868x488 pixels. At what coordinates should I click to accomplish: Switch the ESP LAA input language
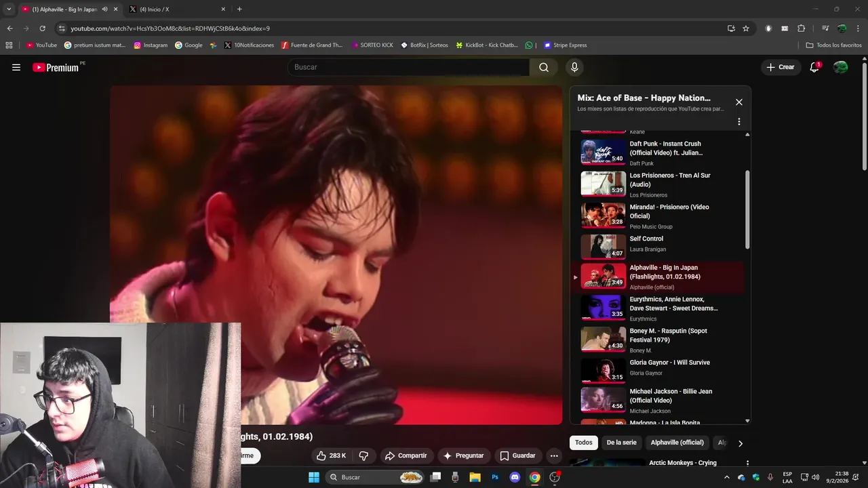coord(787,477)
